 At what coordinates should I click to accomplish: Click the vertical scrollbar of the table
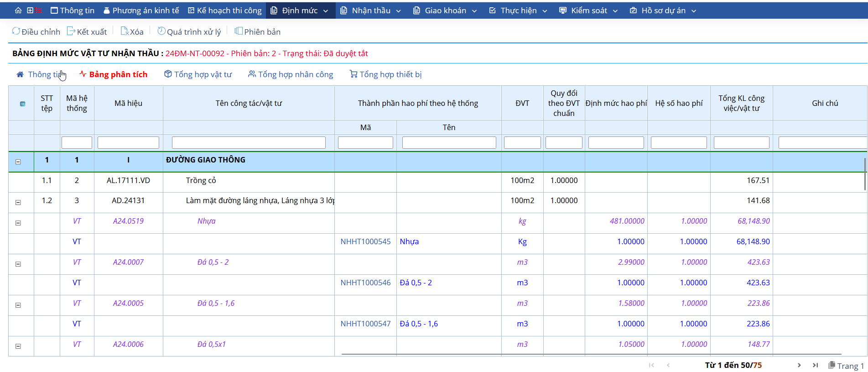click(865, 174)
